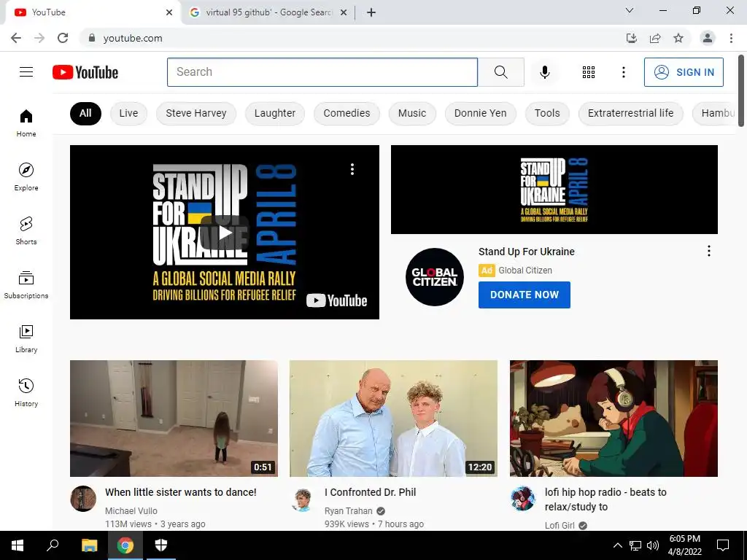Image resolution: width=747 pixels, height=560 pixels.
Task: Select the Music chip
Action: click(412, 113)
